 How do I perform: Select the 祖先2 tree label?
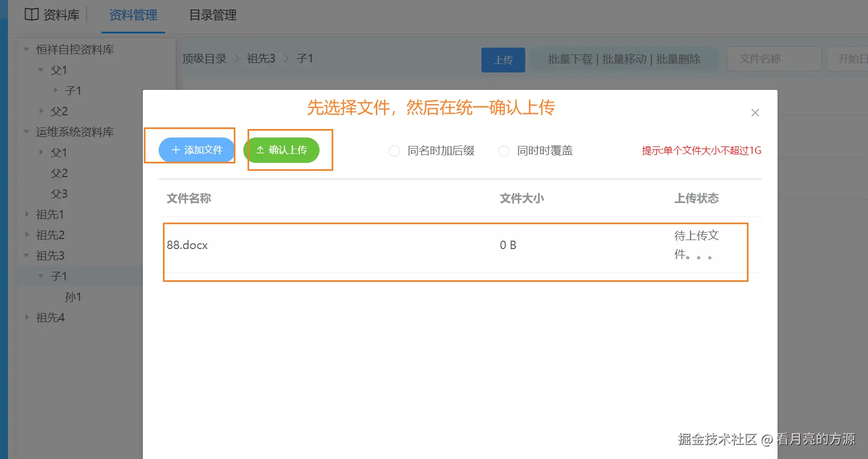click(x=50, y=235)
